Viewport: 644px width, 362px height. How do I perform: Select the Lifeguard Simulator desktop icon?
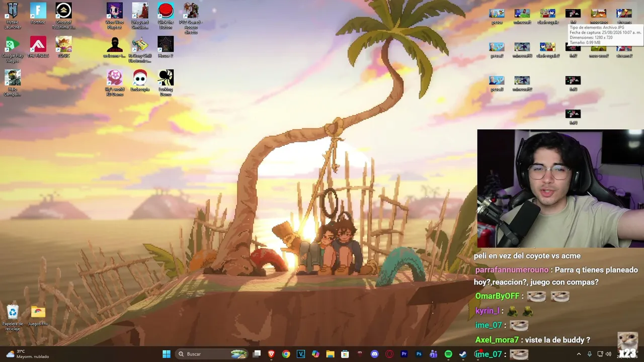tap(140, 16)
